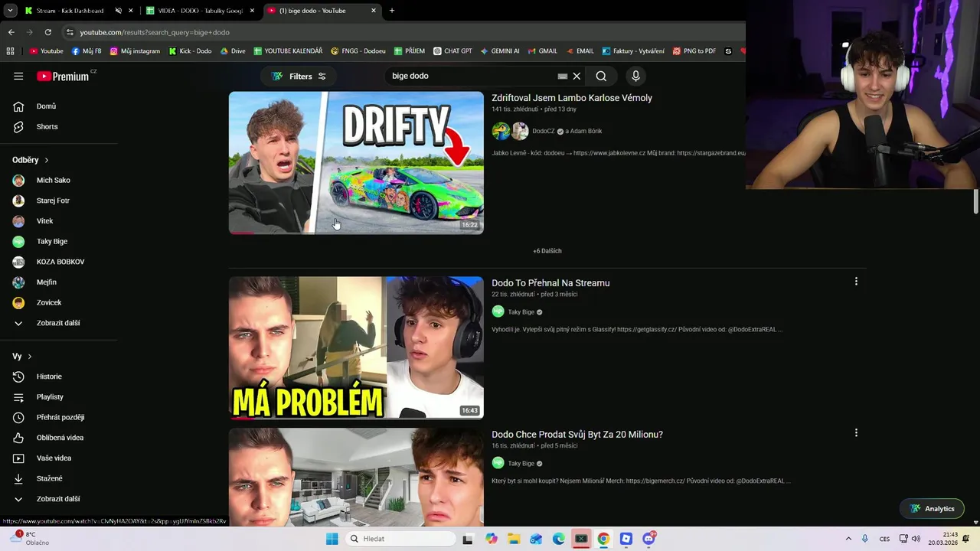This screenshot has width=980, height=551.
Task: Expand the Vy section
Action: click(22, 357)
